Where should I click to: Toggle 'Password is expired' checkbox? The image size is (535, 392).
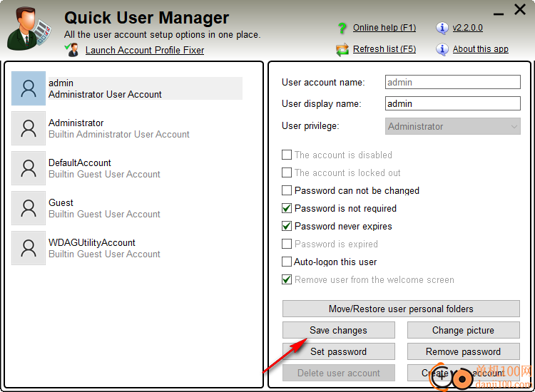coord(287,244)
